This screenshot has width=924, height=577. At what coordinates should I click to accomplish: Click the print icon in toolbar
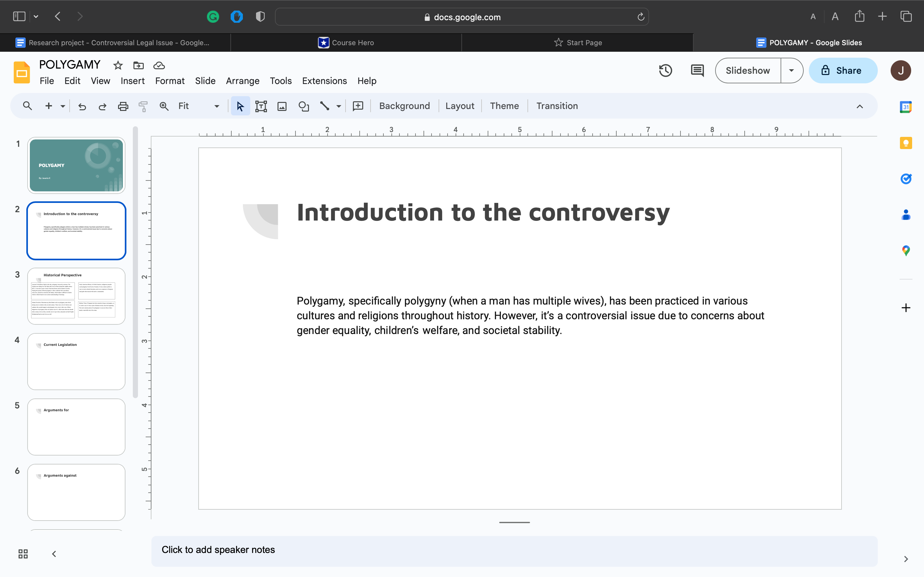coord(123,106)
